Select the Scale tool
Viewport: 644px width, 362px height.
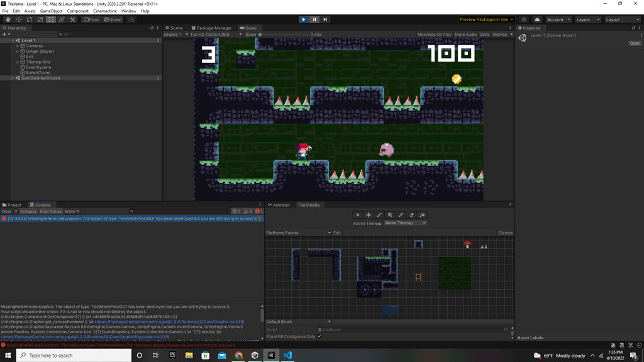pyautogui.click(x=40, y=19)
